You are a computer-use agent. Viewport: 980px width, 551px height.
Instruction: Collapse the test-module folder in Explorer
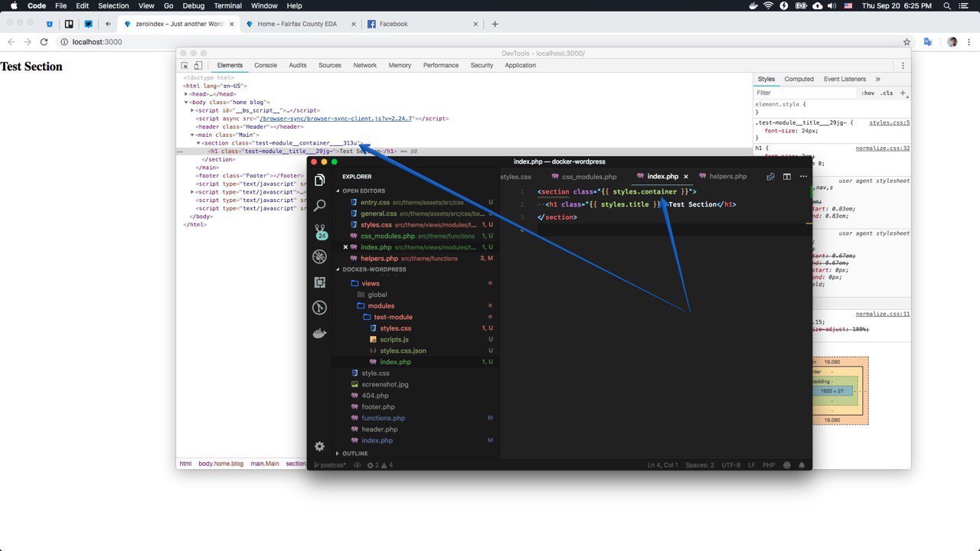tap(393, 317)
